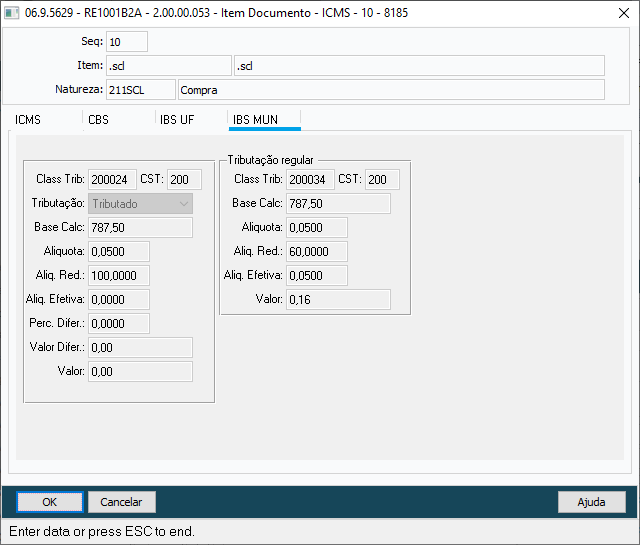The image size is (640, 545).
Task: Switch to the CBS tab
Action: 98,120
